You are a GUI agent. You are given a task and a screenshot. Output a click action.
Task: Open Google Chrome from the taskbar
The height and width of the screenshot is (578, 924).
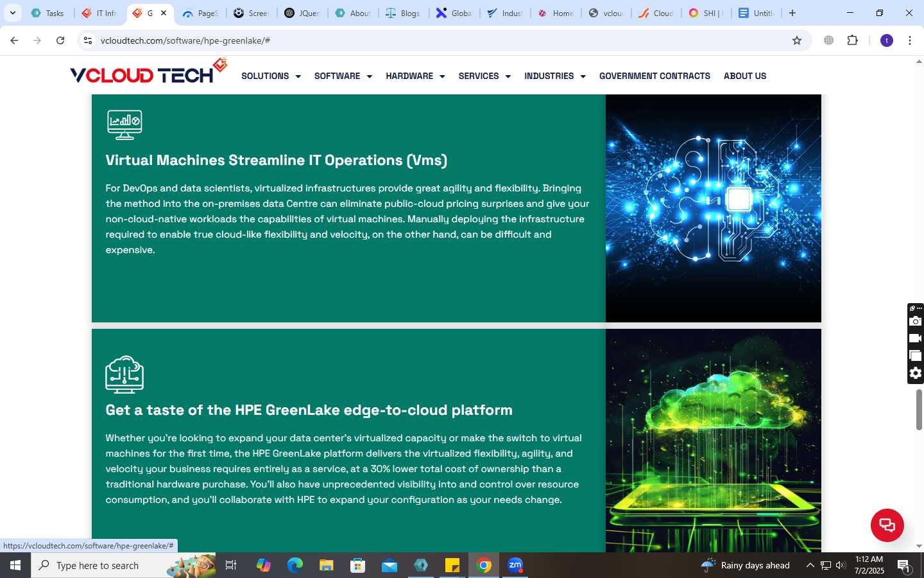(x=484, y=565)
